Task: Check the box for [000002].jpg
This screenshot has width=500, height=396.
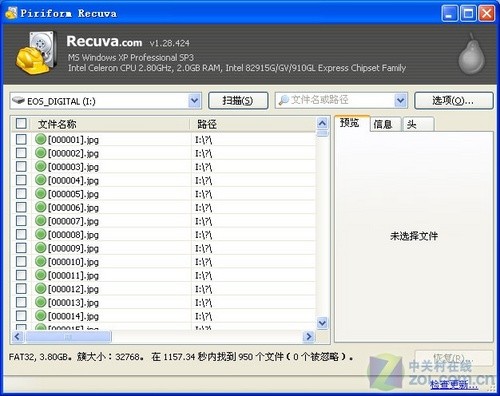Action: point(21,153)
